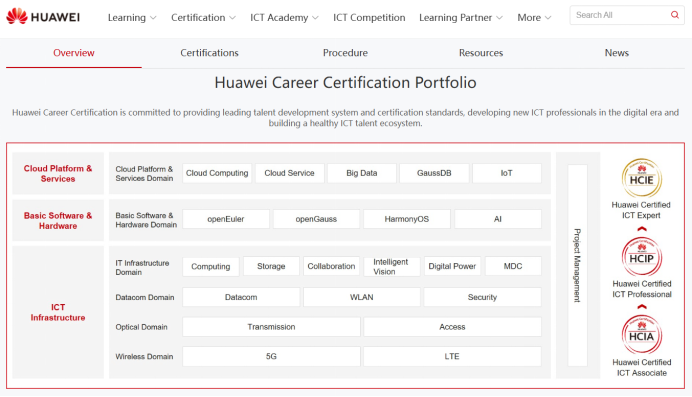Open Transmission certification
This screenshot has width=692, height=397.
coord(271,327)
